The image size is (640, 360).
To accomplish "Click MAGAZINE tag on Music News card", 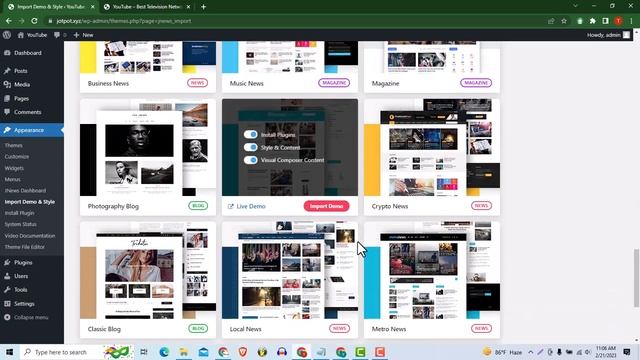I will (334, 83).
